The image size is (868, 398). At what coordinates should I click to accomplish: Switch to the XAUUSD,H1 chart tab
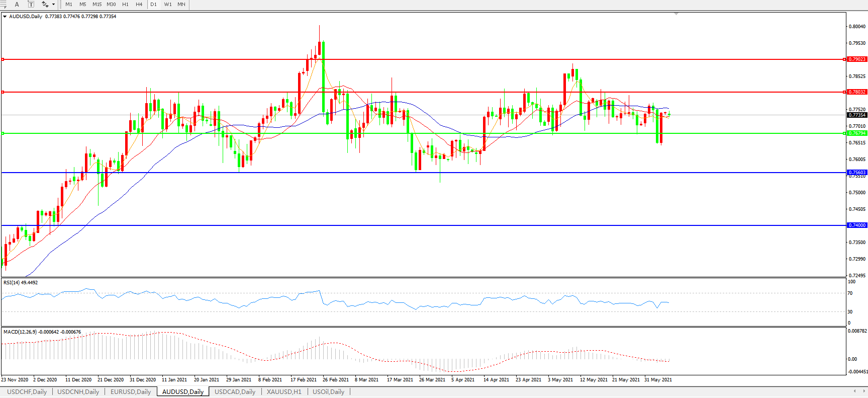(284, 391)
